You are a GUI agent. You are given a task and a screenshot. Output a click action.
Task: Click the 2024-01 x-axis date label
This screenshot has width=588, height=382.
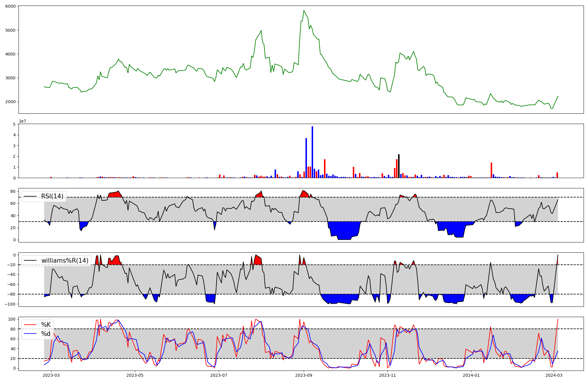472,375
